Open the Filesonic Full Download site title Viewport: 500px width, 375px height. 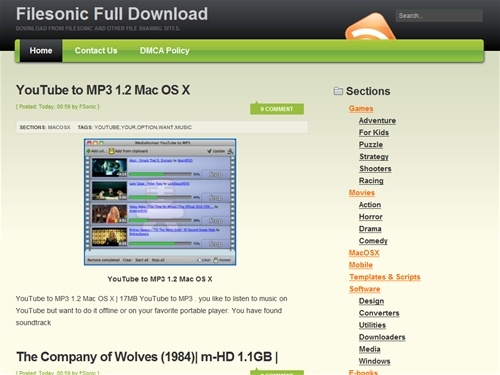pyautogui.click(x=112, y=14)
